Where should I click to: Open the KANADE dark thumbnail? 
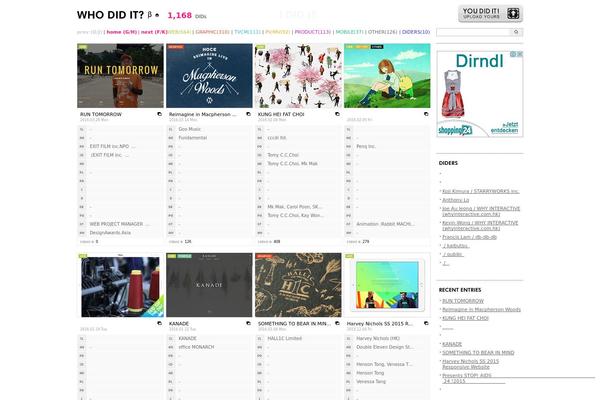coord(209,285)
